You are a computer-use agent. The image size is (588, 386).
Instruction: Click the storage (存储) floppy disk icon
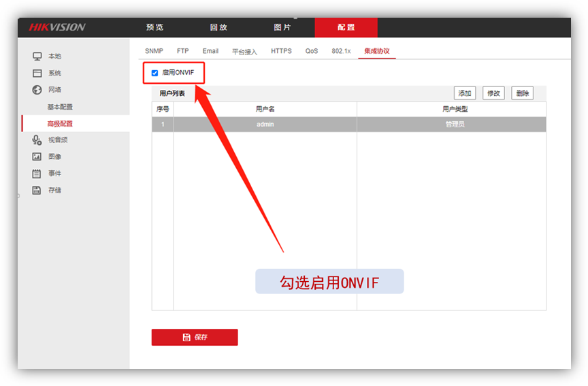coord(36,190)
